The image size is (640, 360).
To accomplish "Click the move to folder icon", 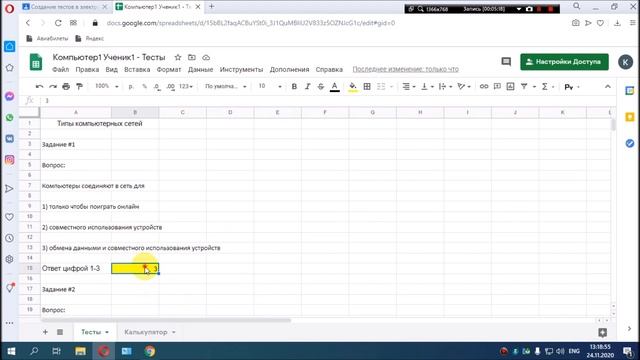I will tap(191, 58).
